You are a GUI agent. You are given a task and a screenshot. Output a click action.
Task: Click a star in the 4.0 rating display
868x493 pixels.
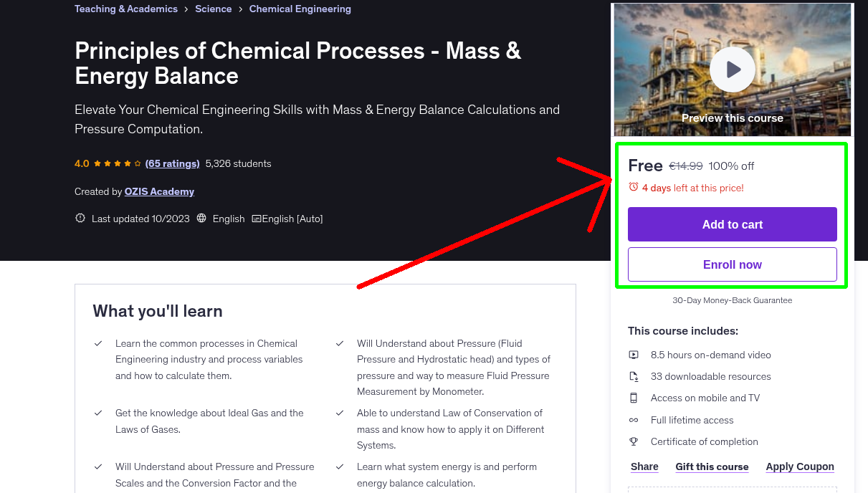(108, 163)
